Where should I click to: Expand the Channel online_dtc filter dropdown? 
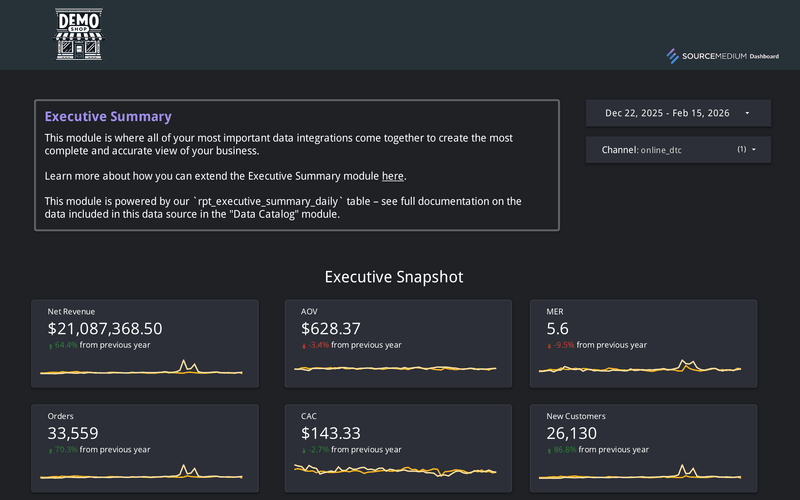678,150
